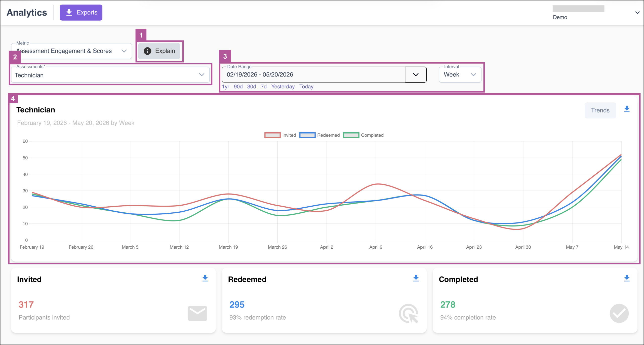
Task: Click the Explain info button
Action: pyautogui.click(x=159, y=51)
